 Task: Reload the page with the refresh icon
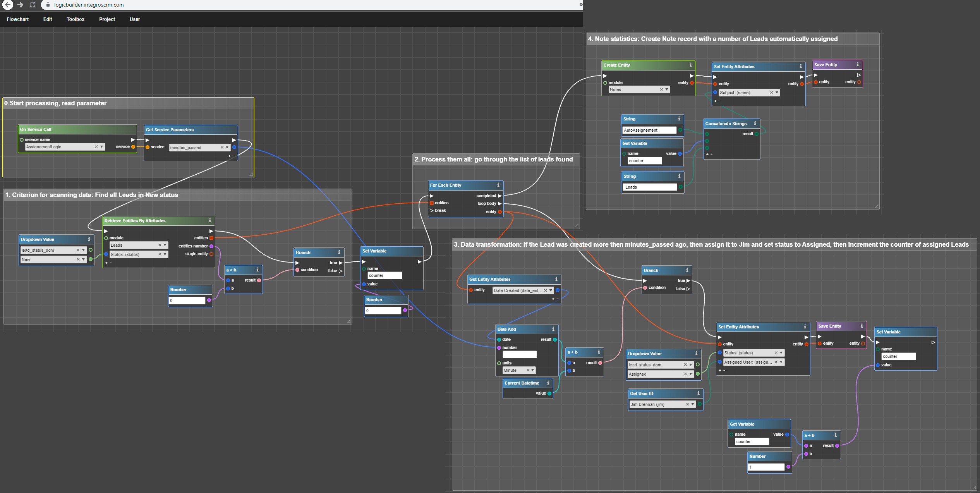33,5
